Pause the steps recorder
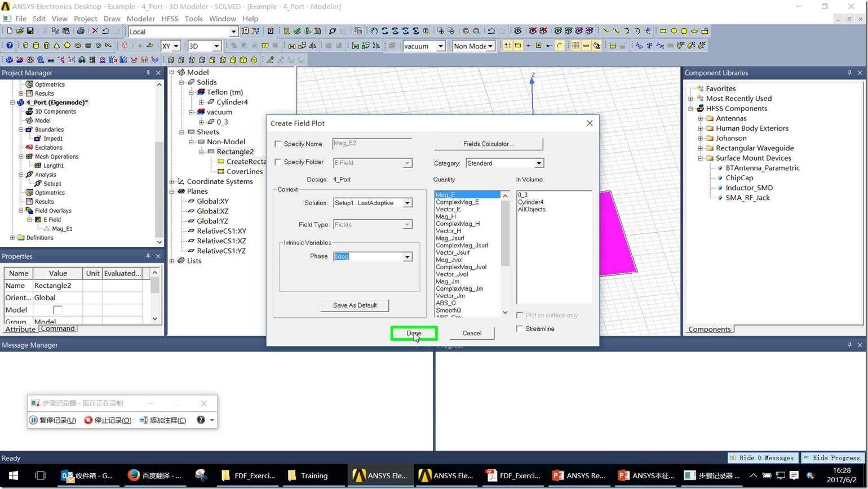868x489 pixels. [x=53, y=420]
